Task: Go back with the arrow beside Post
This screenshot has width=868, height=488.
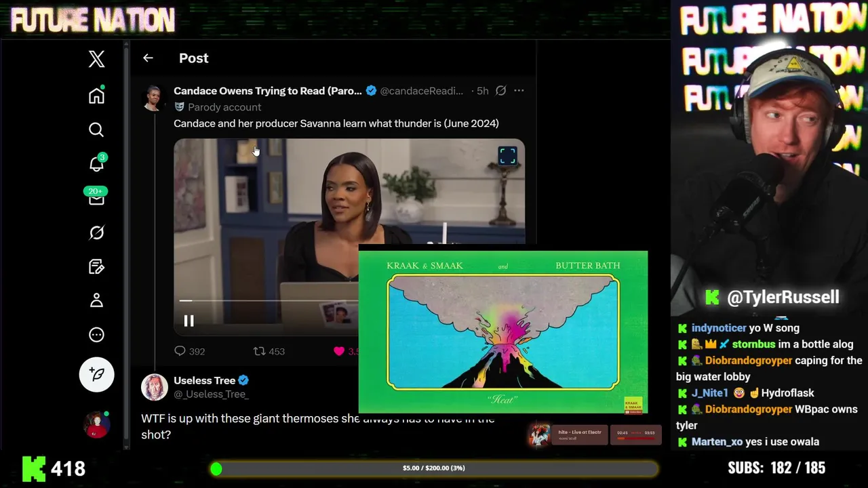Action: click(148, 58)
